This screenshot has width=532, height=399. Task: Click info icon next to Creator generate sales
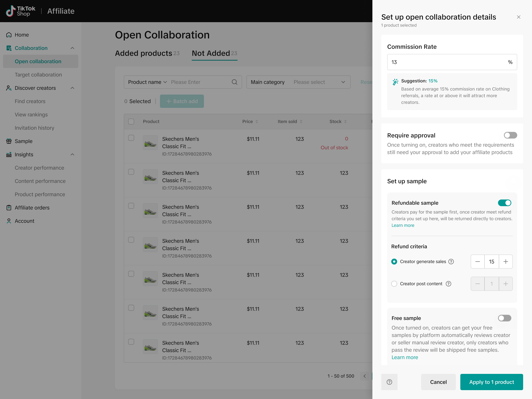[x=451, y=262]
